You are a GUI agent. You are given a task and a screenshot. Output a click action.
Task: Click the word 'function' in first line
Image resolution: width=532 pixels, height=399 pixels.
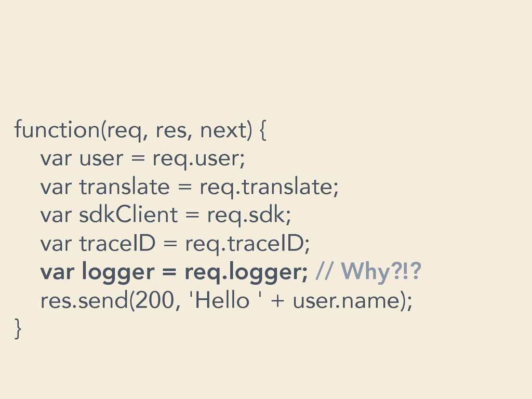[57, 129]
